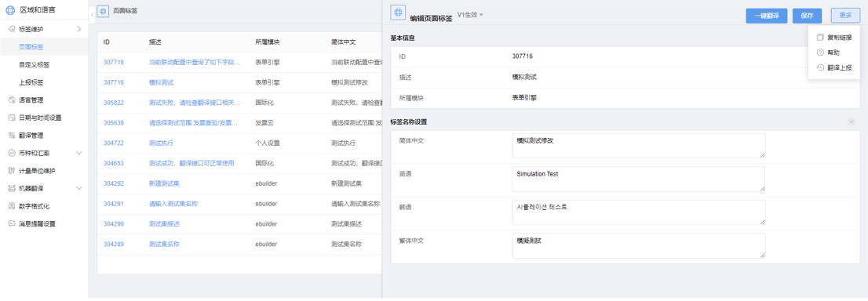Select 翻译上报 from the more menu
This screenshot has width=868, height=301.
(x=834, y=67)
